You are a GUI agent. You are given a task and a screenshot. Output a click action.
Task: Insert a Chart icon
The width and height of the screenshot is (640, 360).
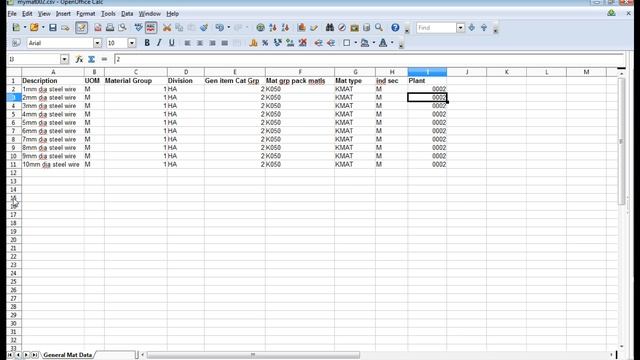point(302,28)
